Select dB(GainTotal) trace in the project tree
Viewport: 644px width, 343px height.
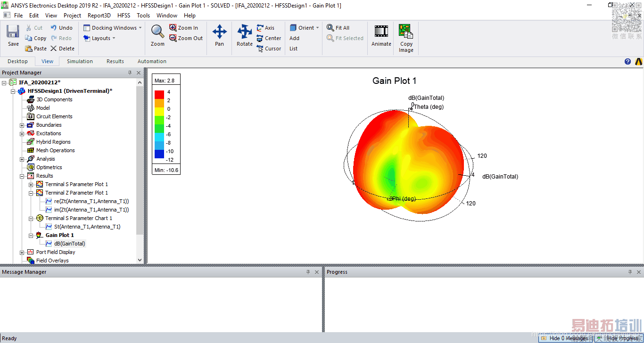pos(70,244)
